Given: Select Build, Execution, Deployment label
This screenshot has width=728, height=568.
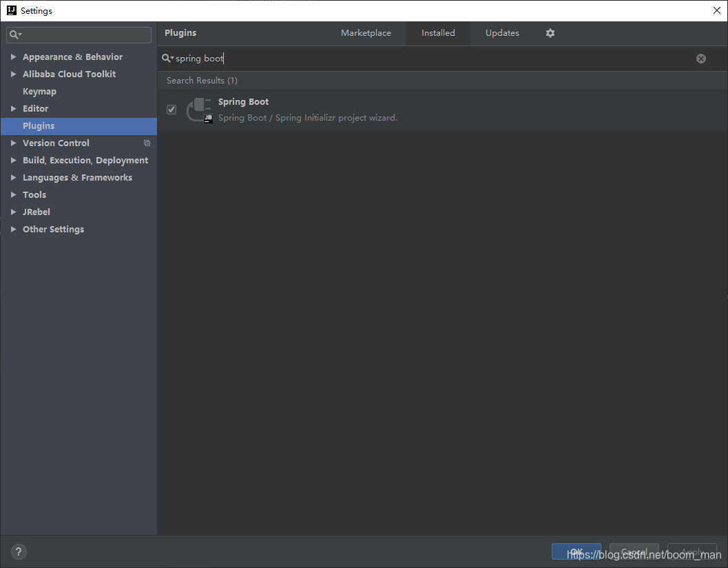Looking at the screenshot, I should (x=85, y=161).
